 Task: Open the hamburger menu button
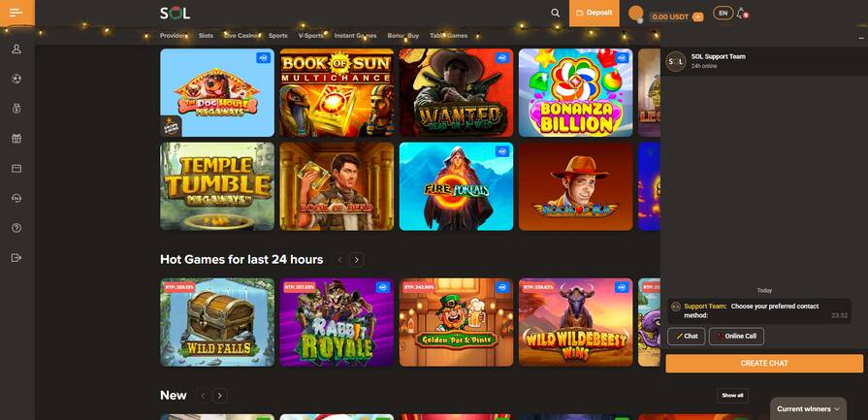[x=16, y=13]
